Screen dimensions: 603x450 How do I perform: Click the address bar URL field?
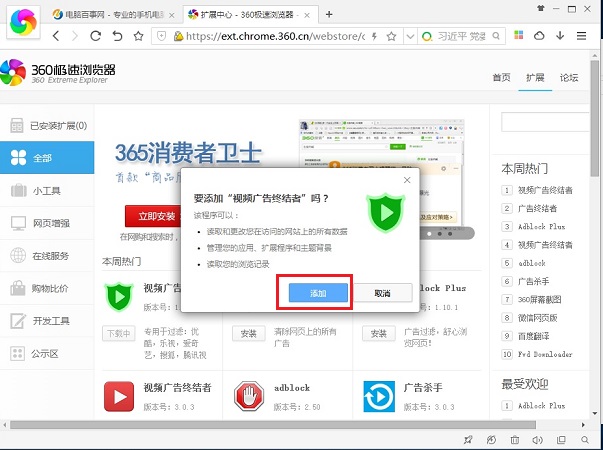pyautogui.click(x=275, y=36)
